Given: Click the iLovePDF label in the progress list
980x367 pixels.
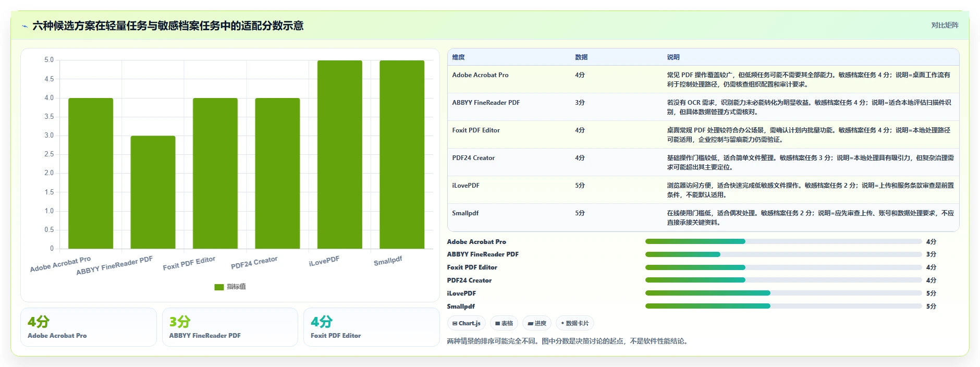Looking at the screenshot, I should point(461,293).
